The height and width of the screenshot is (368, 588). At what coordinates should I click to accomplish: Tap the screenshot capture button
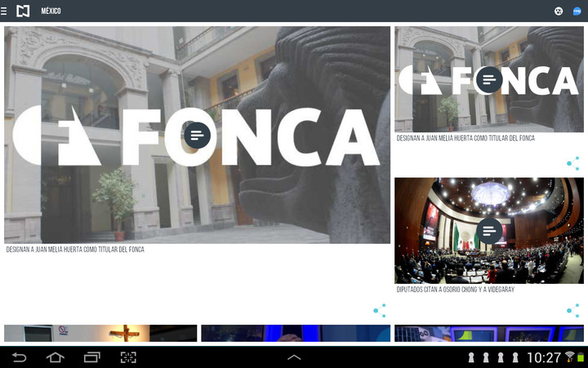(x=128, y=357)
